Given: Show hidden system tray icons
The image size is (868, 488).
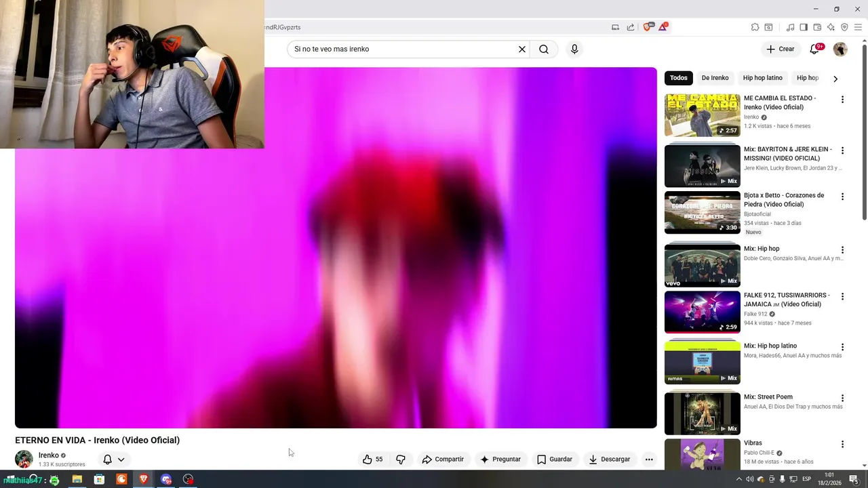Looking at the screenshot, I should pos(739,479).
